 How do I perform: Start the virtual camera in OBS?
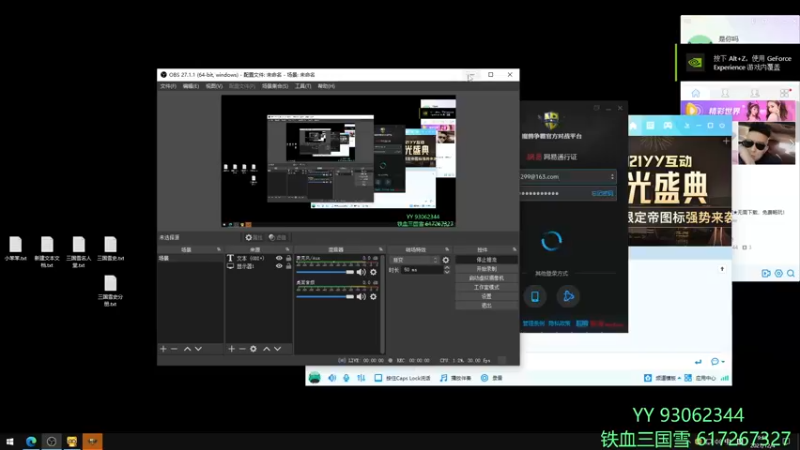[x=486, y=278]
